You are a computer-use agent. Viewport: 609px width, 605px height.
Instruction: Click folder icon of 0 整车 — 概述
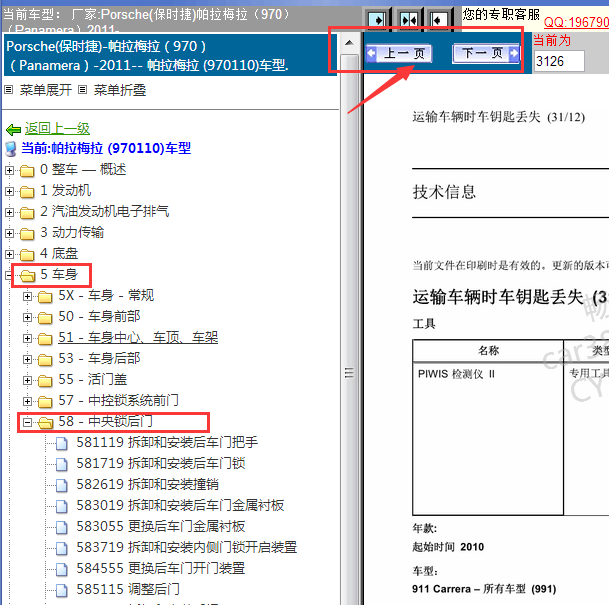click(27, 170)
